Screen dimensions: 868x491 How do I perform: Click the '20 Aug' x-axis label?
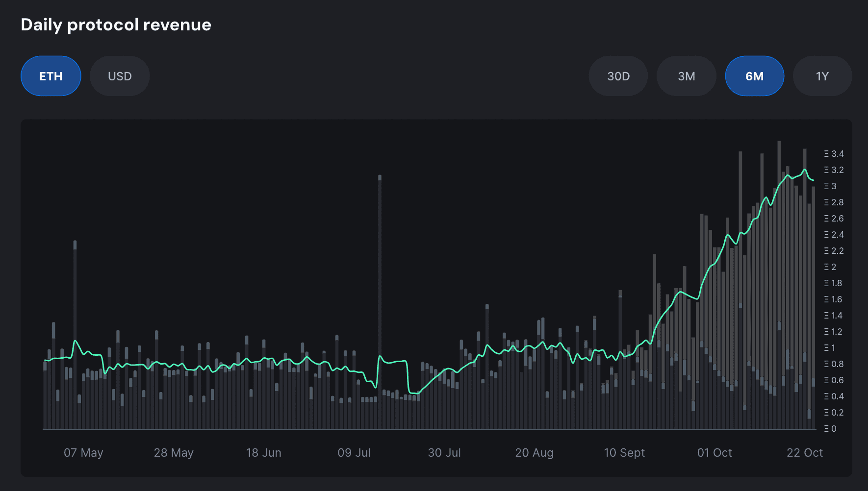pyautogui.click(x=535, y=453)
